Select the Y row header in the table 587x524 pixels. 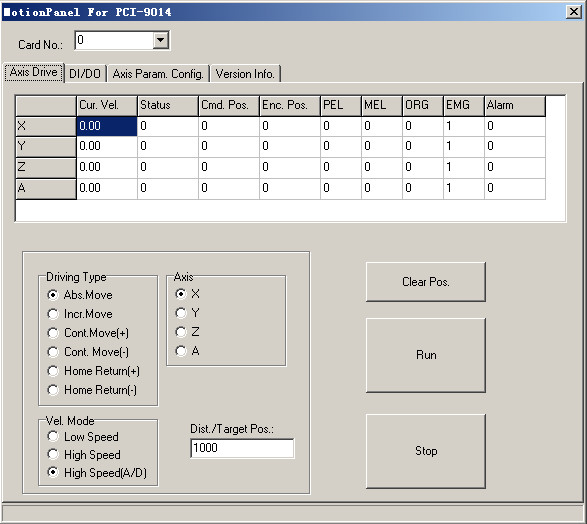[x=46, y=146]
